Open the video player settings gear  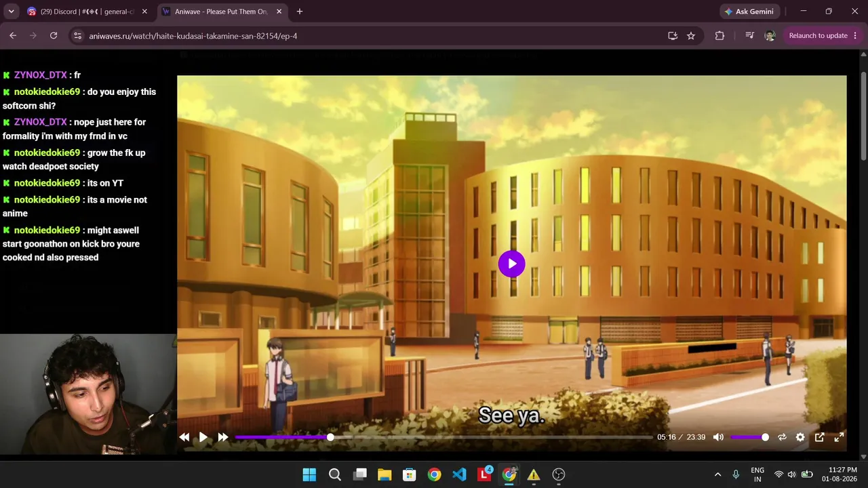(x=800, y=437)
